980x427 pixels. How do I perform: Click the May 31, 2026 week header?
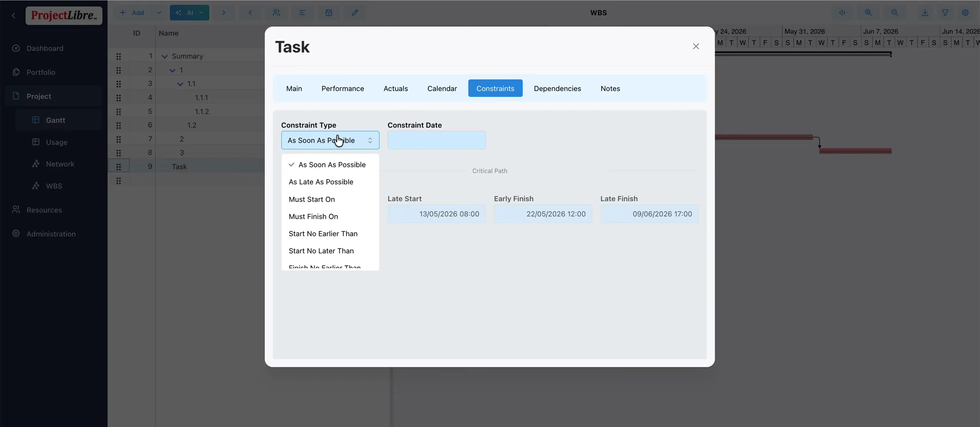point(804,31)
